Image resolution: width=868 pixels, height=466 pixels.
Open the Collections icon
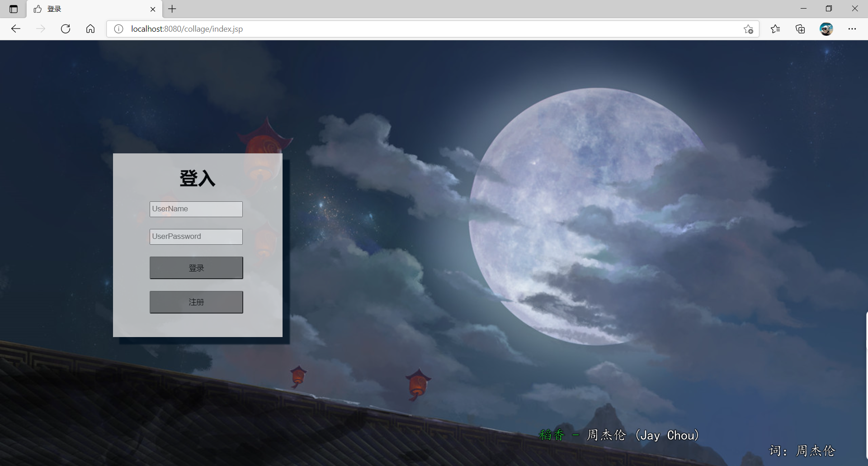pyautogui.click(x=800, y=29)
